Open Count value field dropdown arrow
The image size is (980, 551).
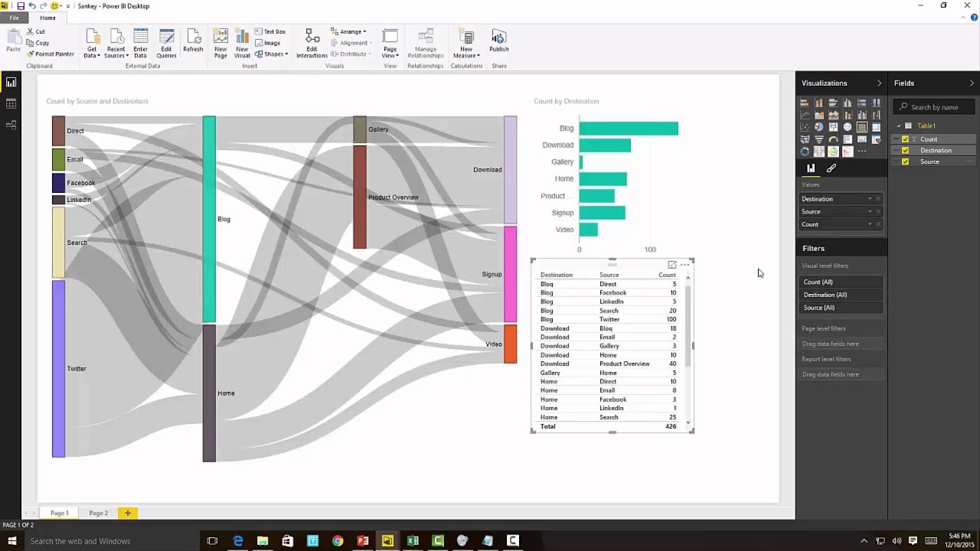pyautogui.click(x=870, y=224)
